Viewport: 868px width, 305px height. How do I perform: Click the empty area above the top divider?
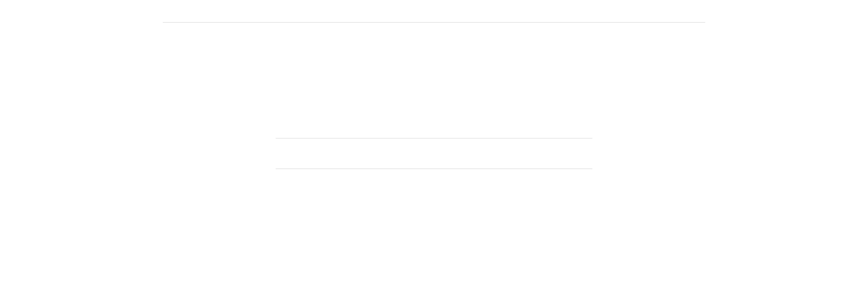(x=434, y=11)
